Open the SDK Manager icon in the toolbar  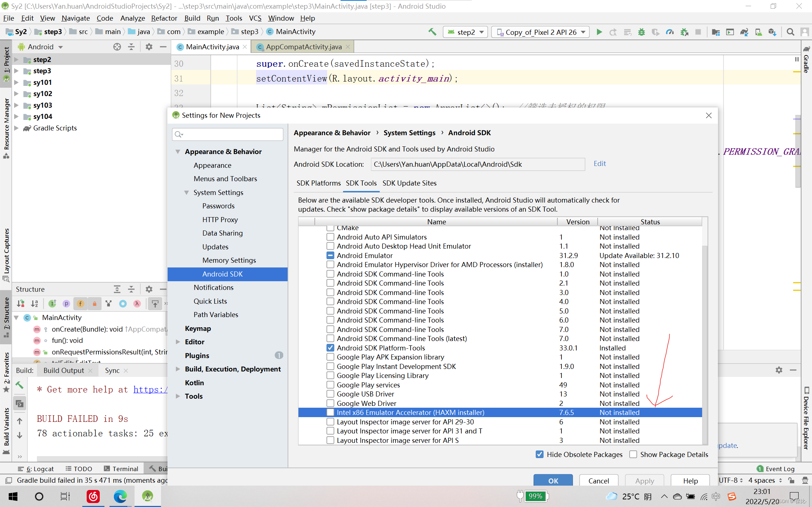[x=772, y=32]
